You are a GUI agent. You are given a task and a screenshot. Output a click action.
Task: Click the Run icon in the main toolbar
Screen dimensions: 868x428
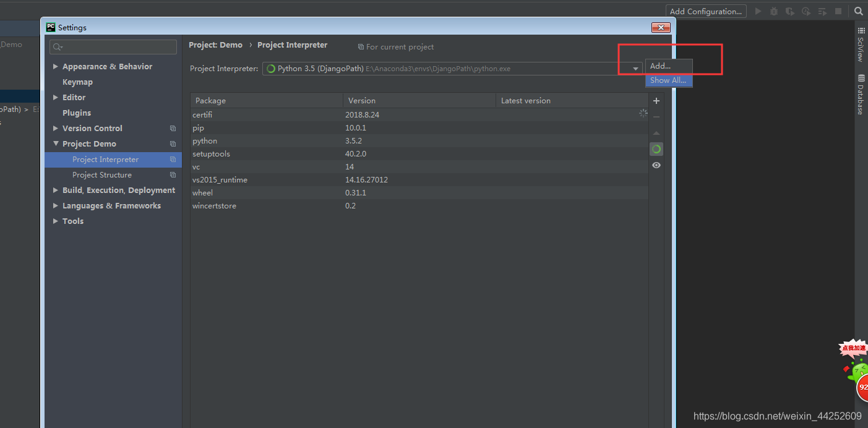coord(758,11)
